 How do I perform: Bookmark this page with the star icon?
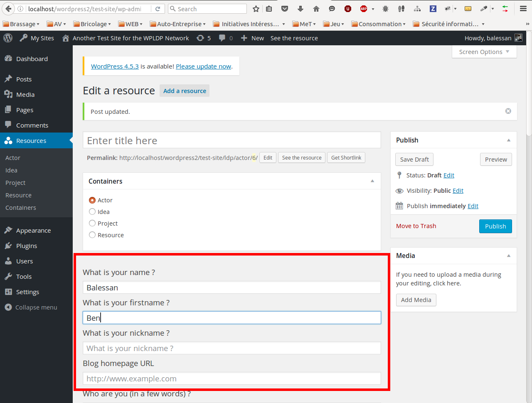(256, 9)
